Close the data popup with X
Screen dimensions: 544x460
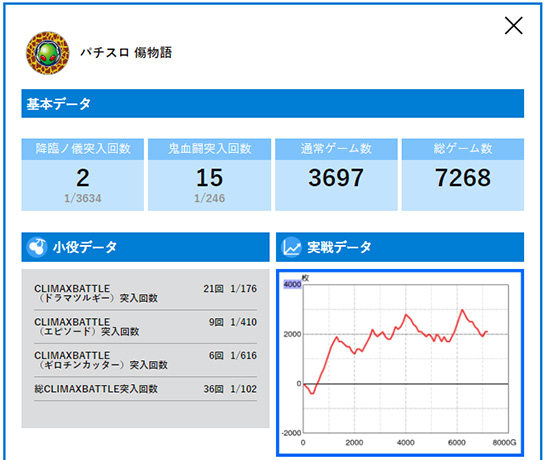(x=513, y=26)
